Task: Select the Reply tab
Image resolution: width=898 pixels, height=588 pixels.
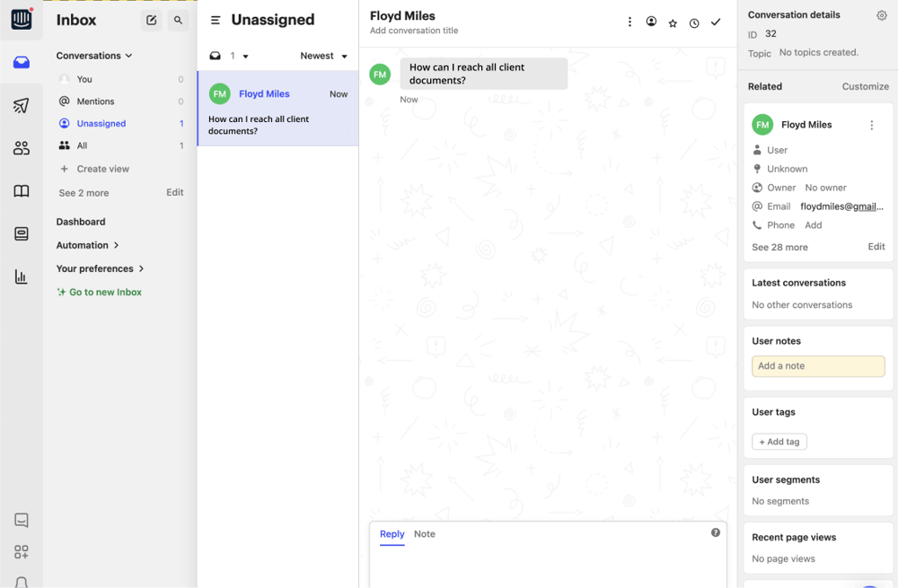Action: tap(392, 534)
